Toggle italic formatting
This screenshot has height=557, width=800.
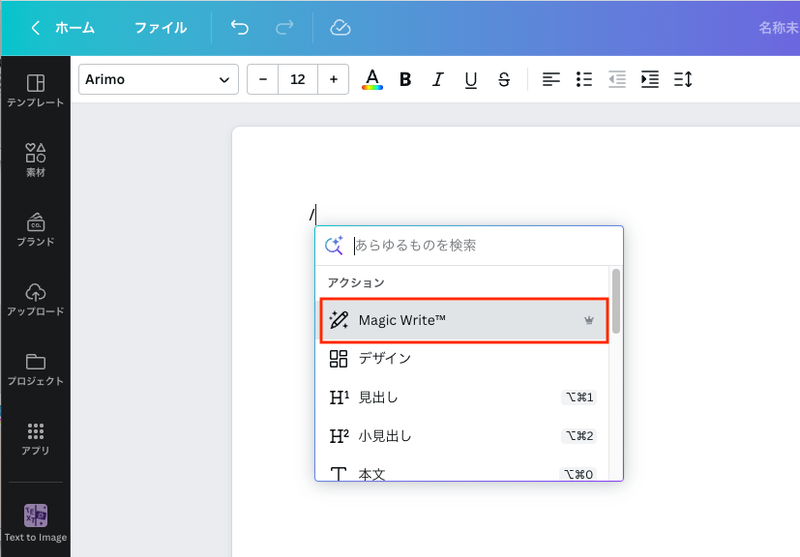click(438, 80)
